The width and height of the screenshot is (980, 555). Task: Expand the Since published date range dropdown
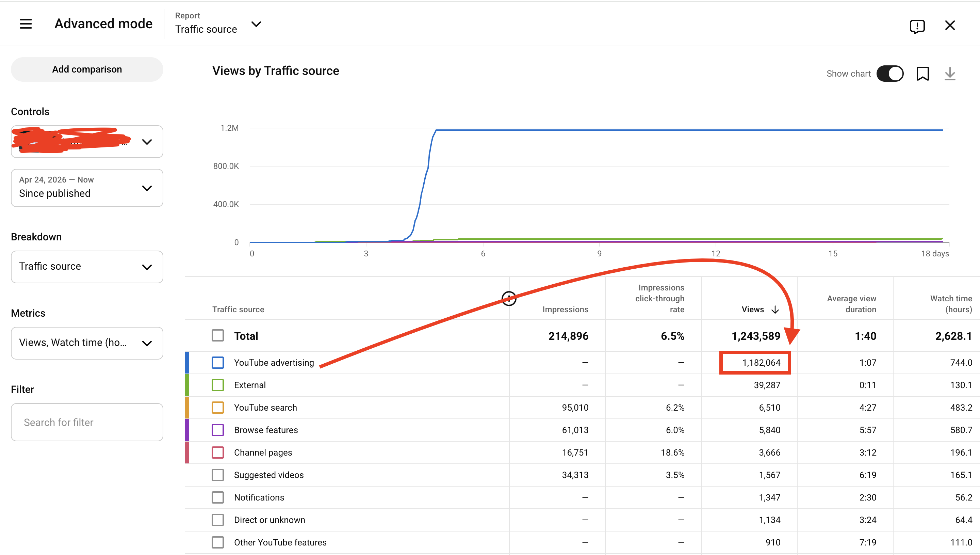point(87,188)
